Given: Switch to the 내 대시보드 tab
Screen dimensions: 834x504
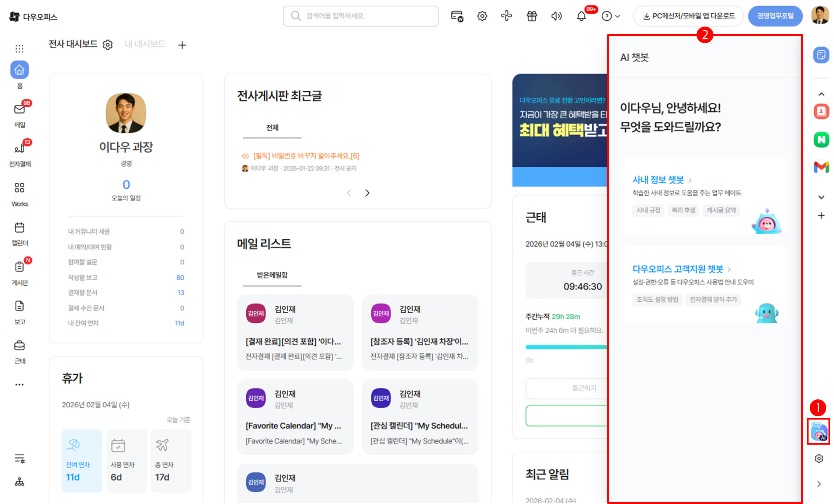Looking at the screenshot, I should click(145, 44).
